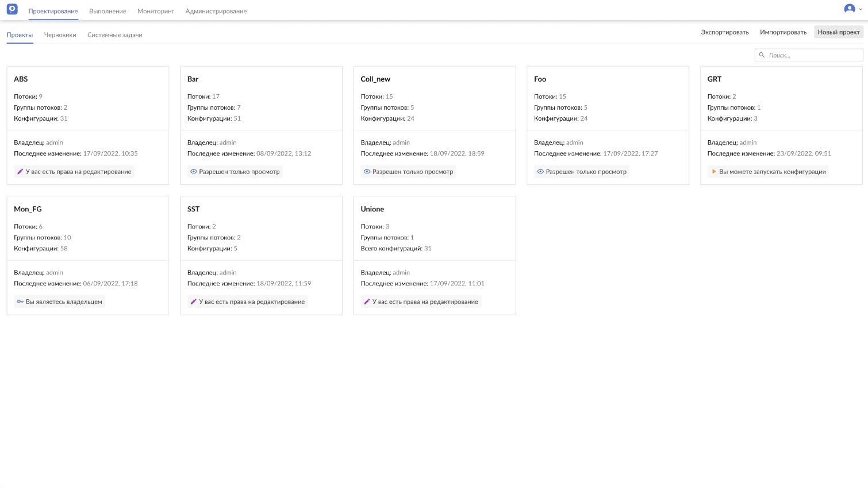Click the key icon on Mon_FG card
Screen dimensions: 868x487
point(20,302)
